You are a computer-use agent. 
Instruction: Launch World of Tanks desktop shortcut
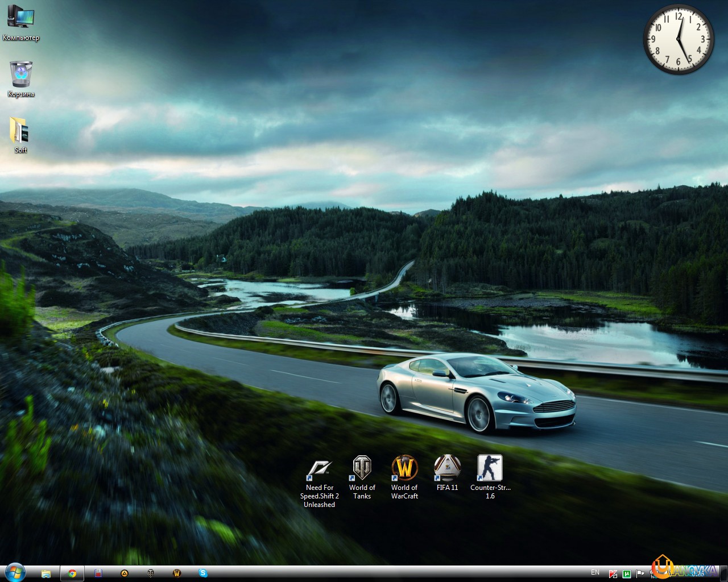362,468
